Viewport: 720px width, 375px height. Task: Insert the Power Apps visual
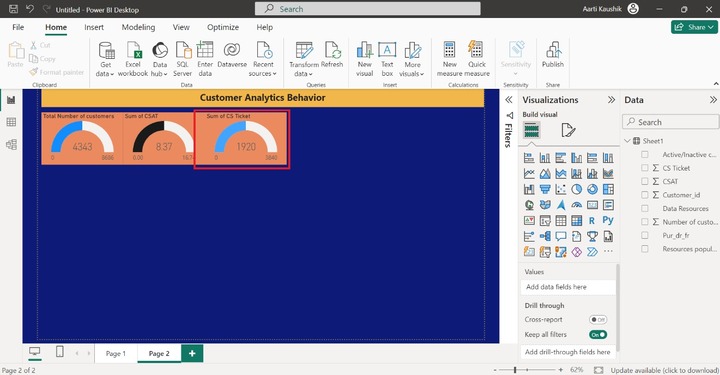pos(576,252)
